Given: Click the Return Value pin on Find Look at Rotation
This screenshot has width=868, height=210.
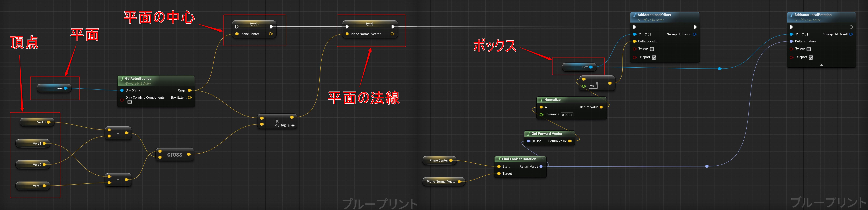Looking at the screenshot, I should point(541,166).
